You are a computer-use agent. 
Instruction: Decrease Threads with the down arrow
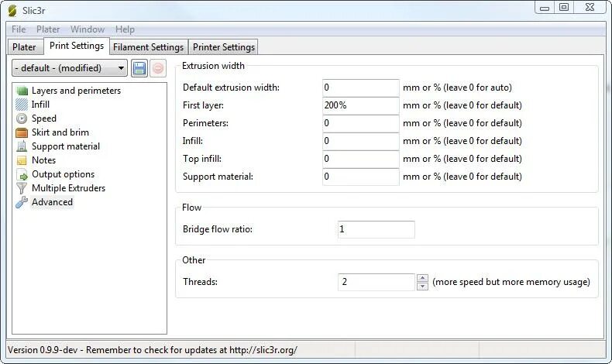[x=422, y=287]
